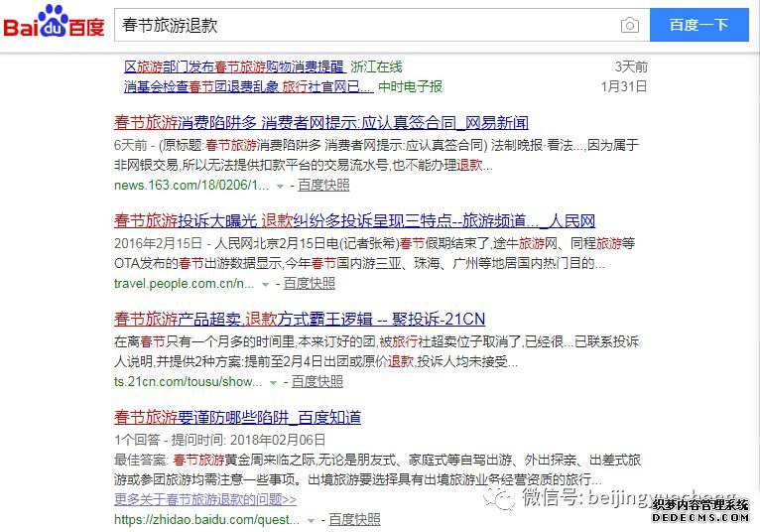Expand dropdown arrow next to travel.people.com.cn URL
Screen dimensions: 760x532
pyautogui.click(x=265, y=285)
